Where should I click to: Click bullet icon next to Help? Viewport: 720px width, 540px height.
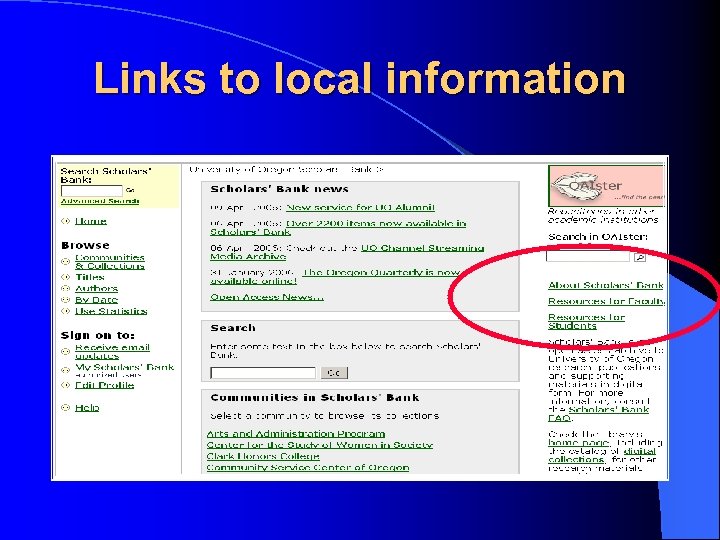coord(65,408)
